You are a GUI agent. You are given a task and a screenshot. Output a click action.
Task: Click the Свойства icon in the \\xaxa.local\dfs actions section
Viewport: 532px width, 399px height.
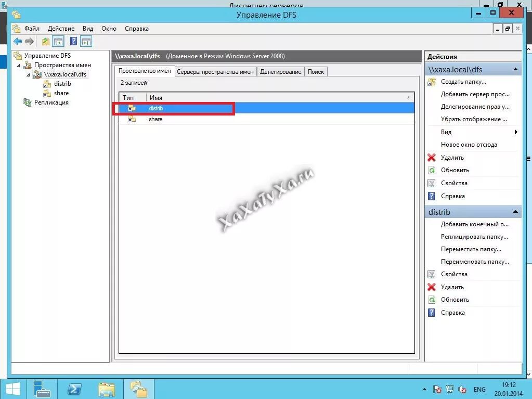click(x=432, y=183)
